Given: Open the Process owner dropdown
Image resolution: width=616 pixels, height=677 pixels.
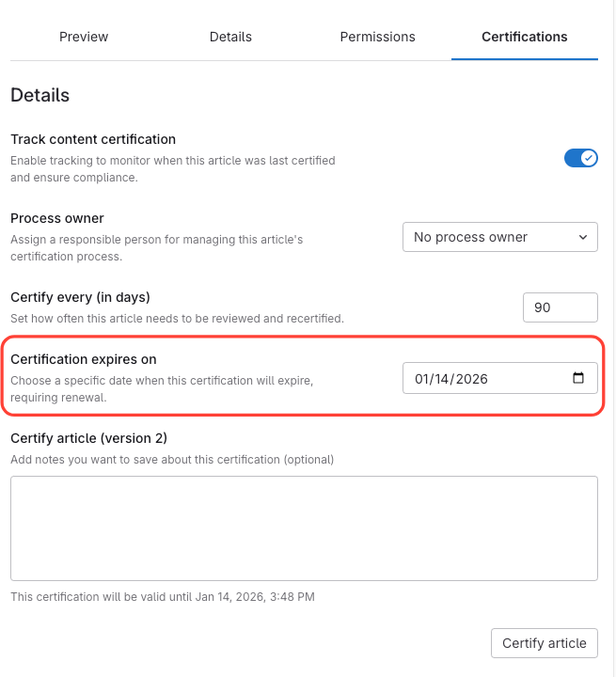Looking at the screenshot, I should click(x=499, y=237).
